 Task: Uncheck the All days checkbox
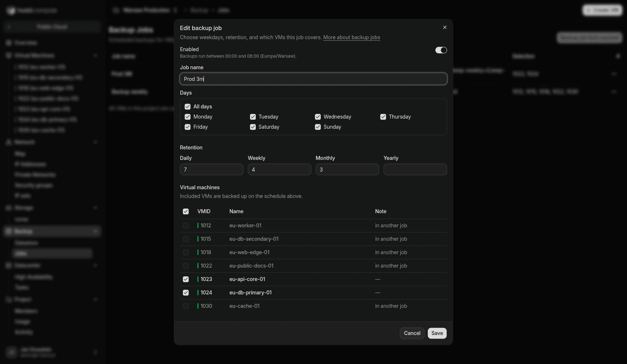[188, 107]
